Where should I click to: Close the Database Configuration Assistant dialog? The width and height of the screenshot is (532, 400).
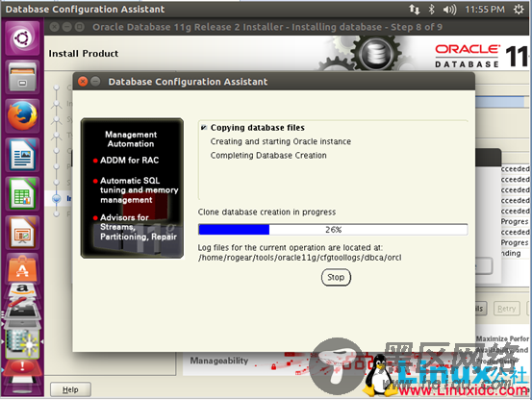pyautogui.click(x=83, y=82)
